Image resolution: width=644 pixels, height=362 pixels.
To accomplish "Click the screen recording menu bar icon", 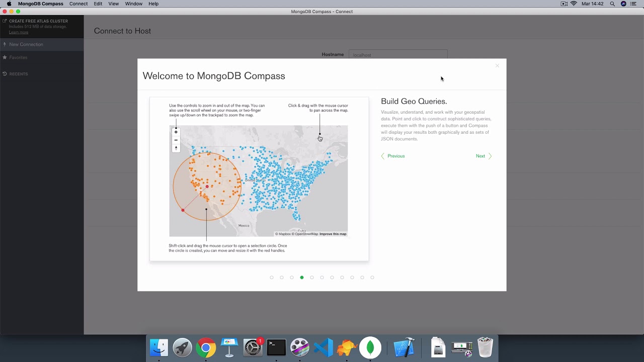I will click(564, 4).
